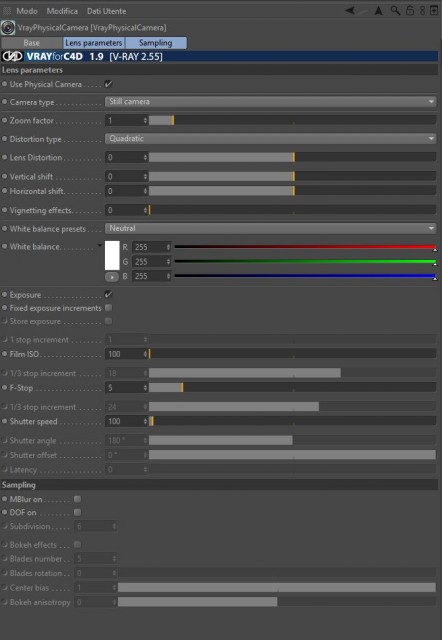This screenshot has height=640, width=442.
Task: Select the Lens parameters tab
Action: pyautogui.click(x=94, y=43)
